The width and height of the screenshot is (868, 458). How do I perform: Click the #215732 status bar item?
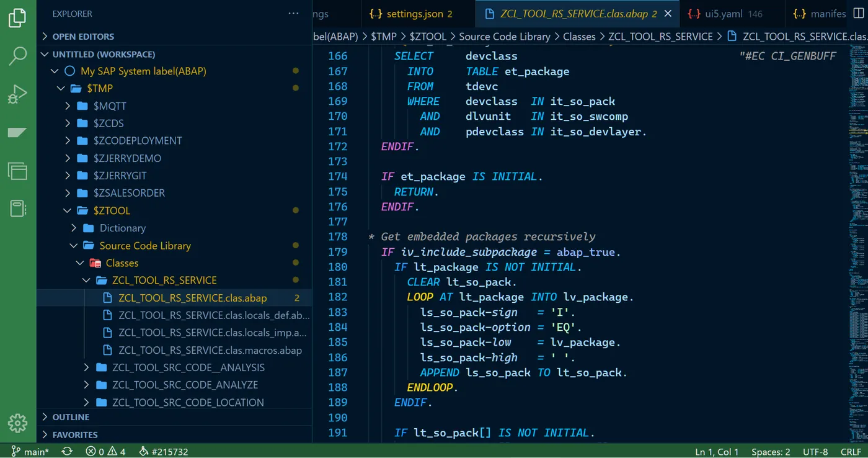pyautogui.click(x=164, y=452)
